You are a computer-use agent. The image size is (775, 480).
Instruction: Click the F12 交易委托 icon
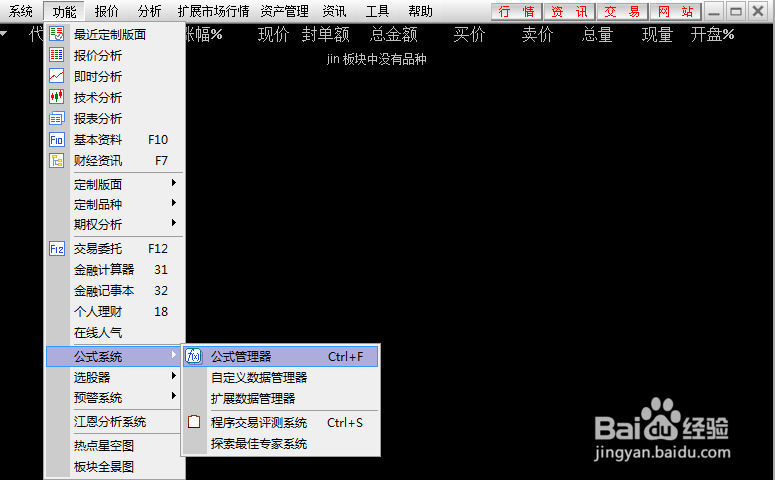[x=57, y=248]
